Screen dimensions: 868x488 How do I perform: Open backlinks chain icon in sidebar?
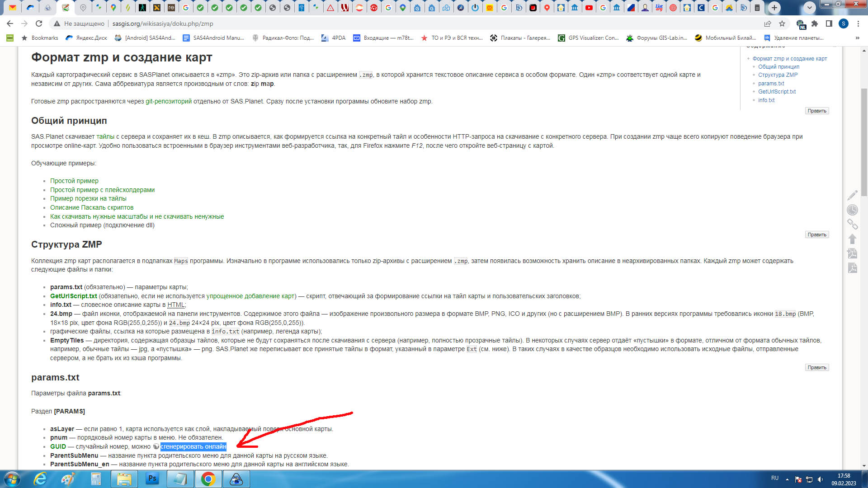pyautogui.click(x=852, y=224)
